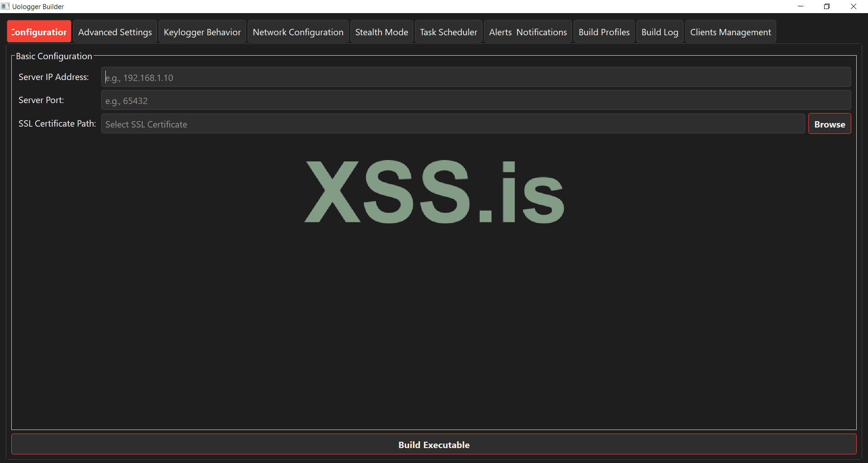Click into the Server Port field
Viewport: 868px width, 463px height.
coord(476,100)
